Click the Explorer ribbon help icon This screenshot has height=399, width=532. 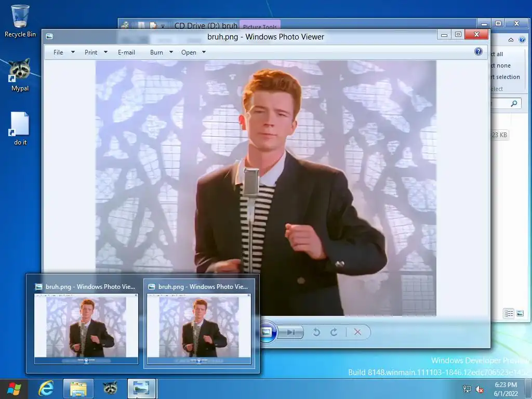pyautogui.click(x=522, y=39)
